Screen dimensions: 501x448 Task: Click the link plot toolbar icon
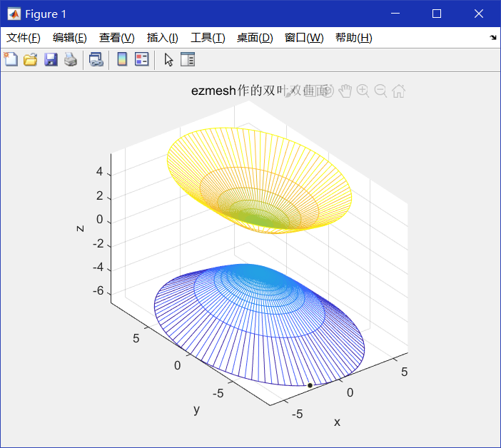click(96, 59)
